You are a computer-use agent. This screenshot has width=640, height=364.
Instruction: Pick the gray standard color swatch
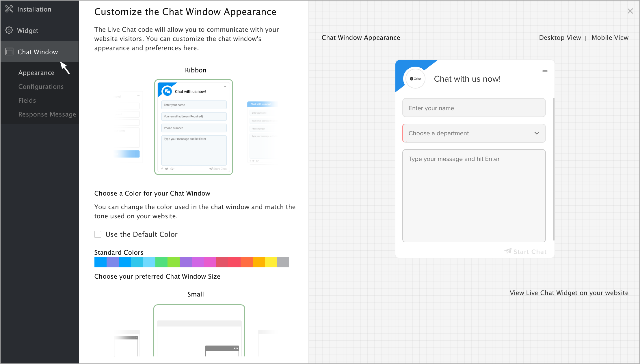point(283,262)
